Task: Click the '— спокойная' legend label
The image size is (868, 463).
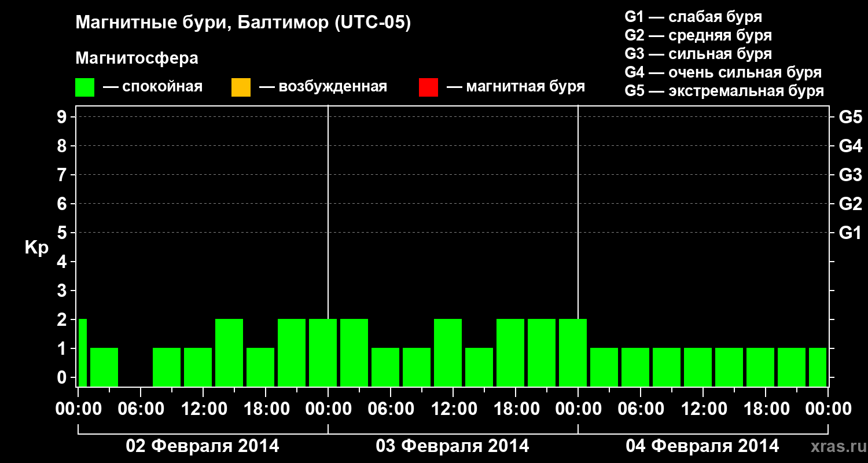Action: (153, 87)
